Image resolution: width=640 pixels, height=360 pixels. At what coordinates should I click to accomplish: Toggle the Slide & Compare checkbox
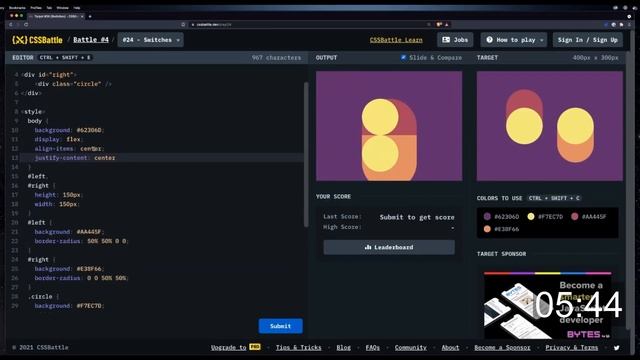(403, 58)
